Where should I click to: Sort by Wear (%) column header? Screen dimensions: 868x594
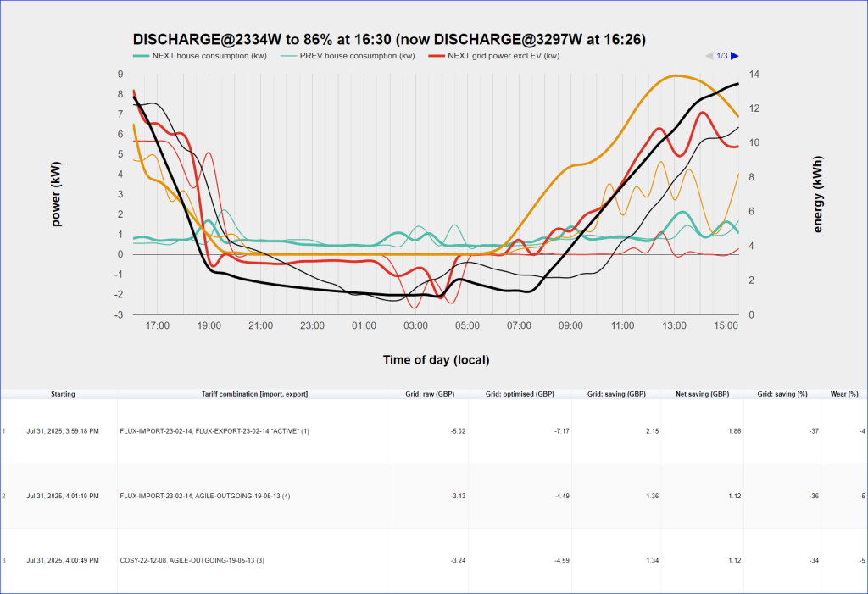click(846, 394)
